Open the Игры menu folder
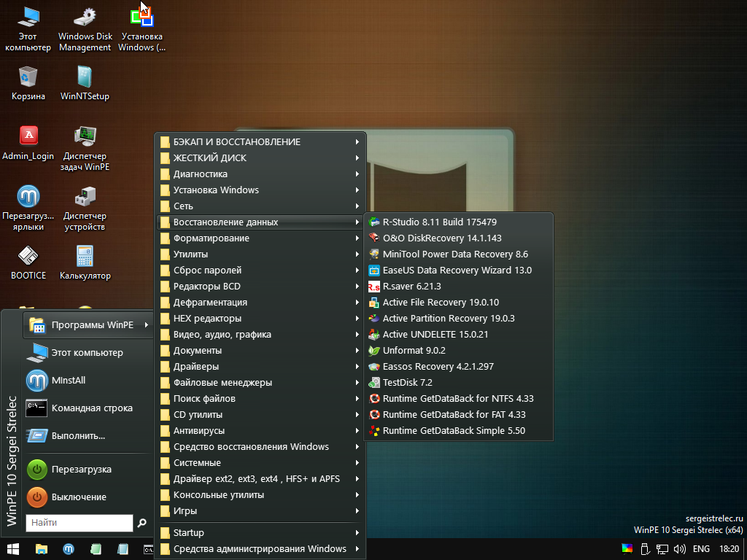 [x=260, y=511]
